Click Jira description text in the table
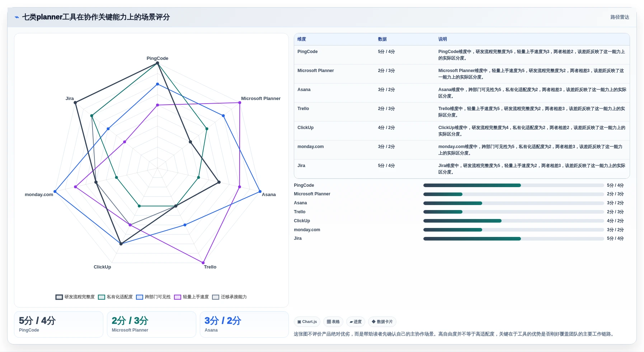 click(x=532, y=169)
